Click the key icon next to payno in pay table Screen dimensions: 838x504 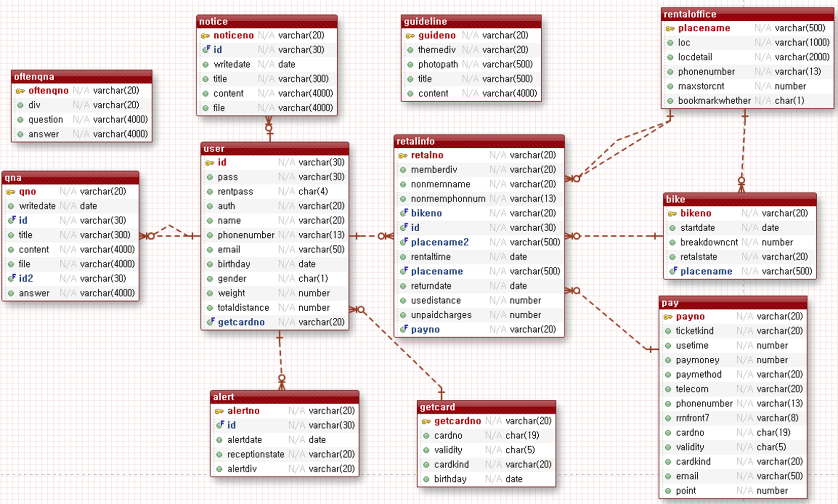668,317
